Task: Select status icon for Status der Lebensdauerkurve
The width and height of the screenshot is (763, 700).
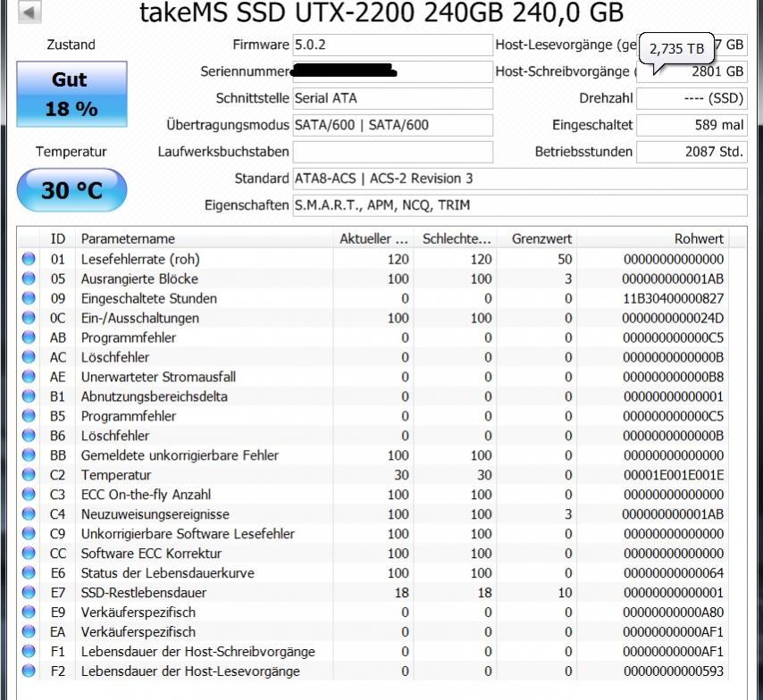Action: (x=29, y=572)
